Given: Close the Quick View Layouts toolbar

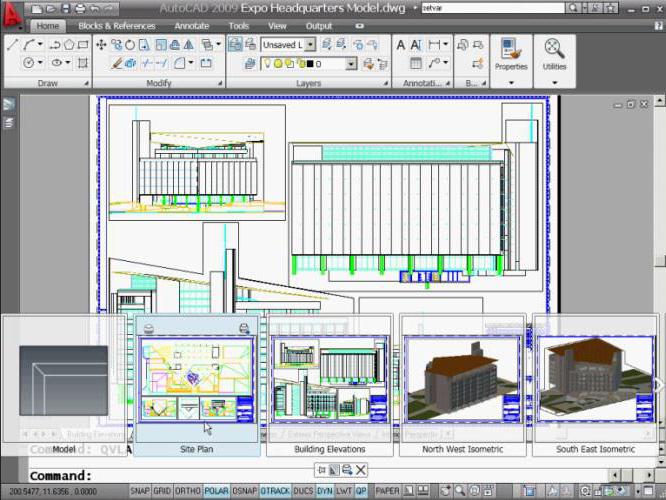Looking at the screenshot, I should [361, 470].
